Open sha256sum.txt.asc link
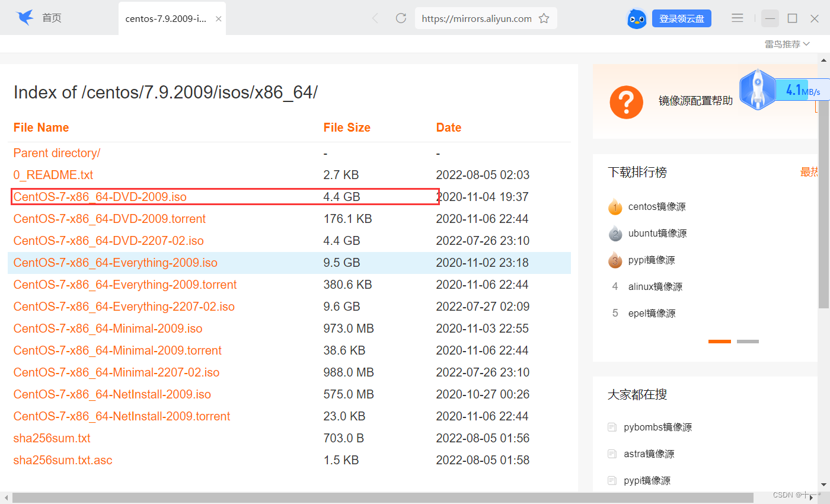The image size is (830, 504). coord(63,460)
